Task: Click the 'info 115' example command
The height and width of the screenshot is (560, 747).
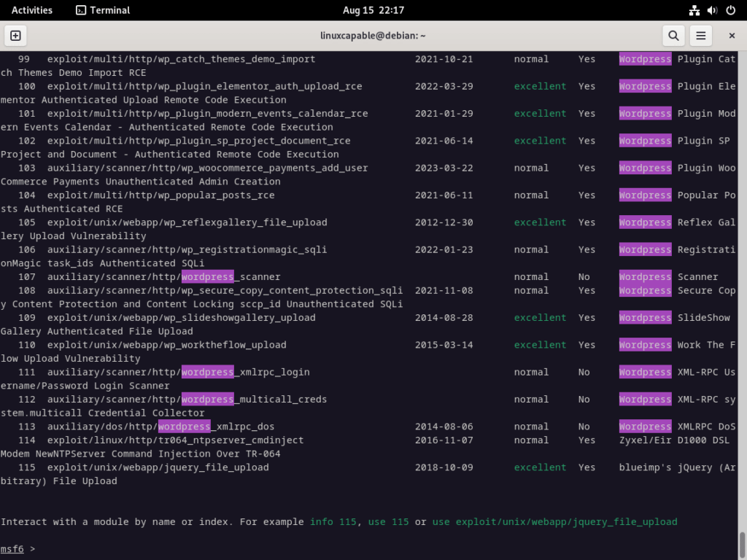Action: (333, 521)
